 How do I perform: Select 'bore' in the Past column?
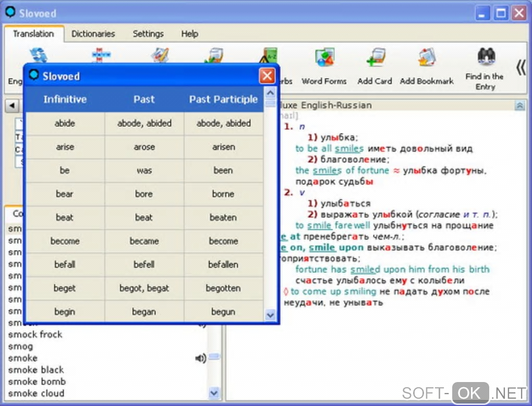point(144,194)
